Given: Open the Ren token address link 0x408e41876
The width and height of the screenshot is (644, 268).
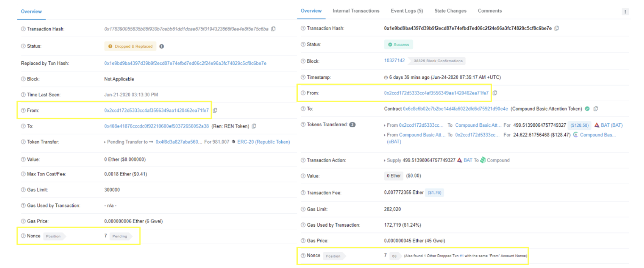Looking at the screenshot, I should coord(156,126).
